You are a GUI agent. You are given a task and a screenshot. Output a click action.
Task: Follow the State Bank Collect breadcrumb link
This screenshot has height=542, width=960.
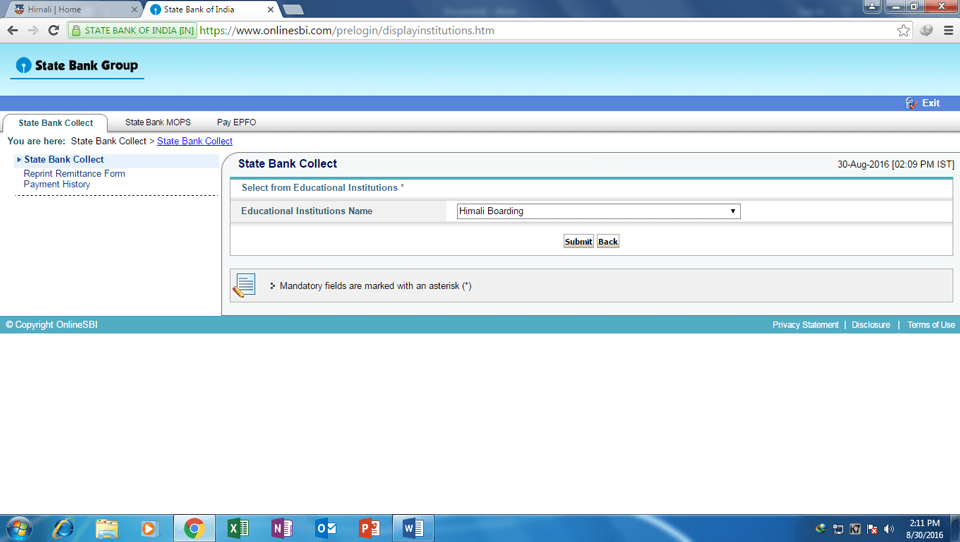coord(195,141)
